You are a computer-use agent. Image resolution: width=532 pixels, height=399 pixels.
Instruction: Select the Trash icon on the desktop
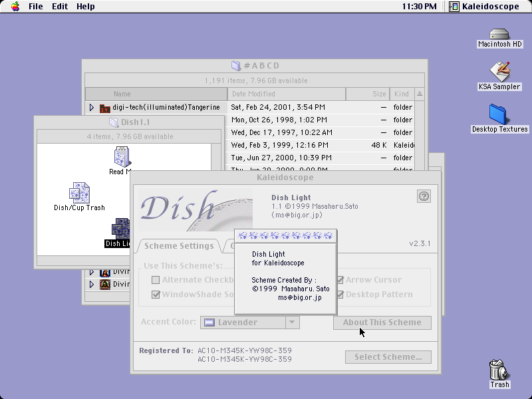[499, 370]
